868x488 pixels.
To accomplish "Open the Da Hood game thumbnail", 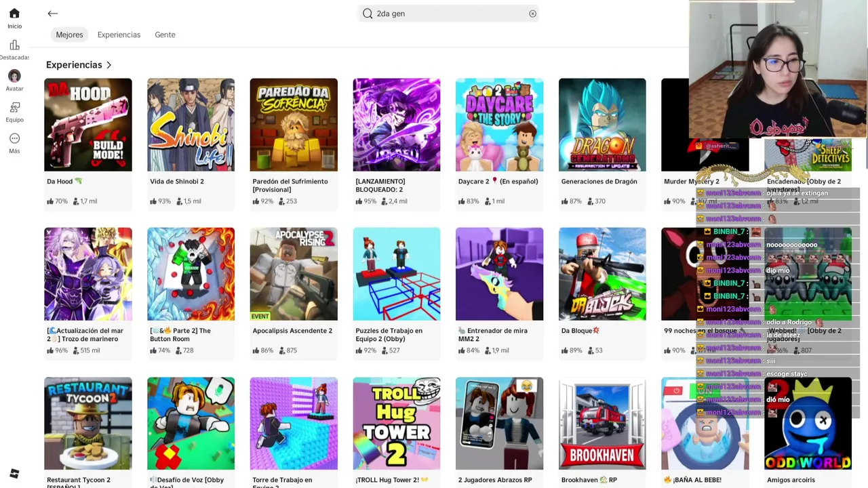I will click(x=88, y=125).
